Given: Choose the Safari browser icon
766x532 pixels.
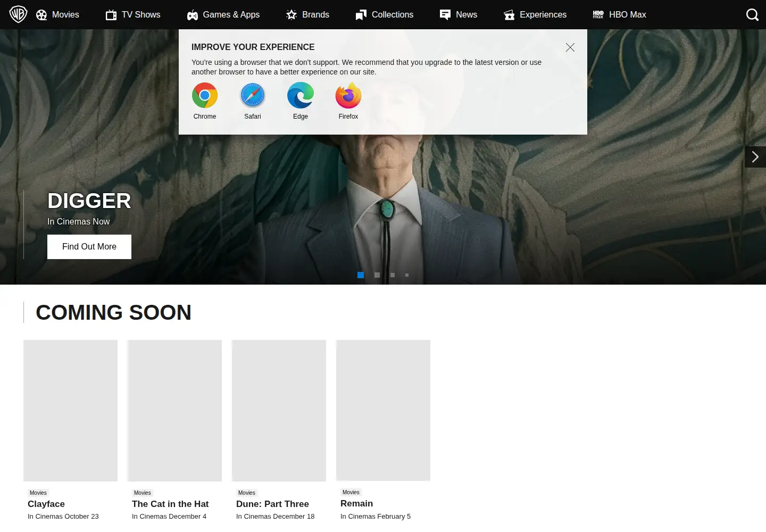Looking at the screenshot, I should pyautogui.click(x=253, y=96).
